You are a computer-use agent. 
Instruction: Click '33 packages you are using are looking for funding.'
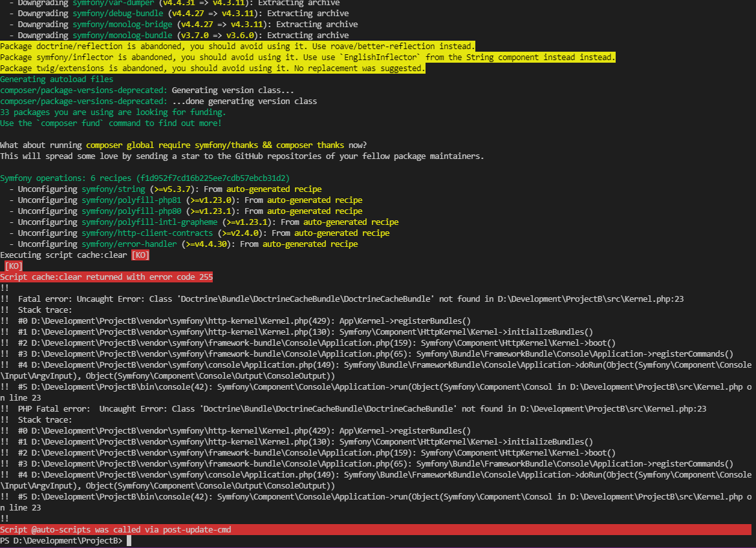[113, 112]
